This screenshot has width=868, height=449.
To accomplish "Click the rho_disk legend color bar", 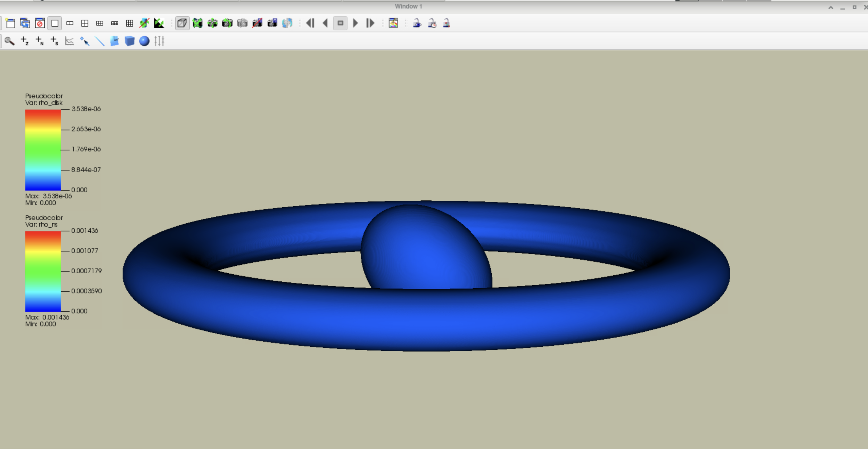I will coord(43,150).
